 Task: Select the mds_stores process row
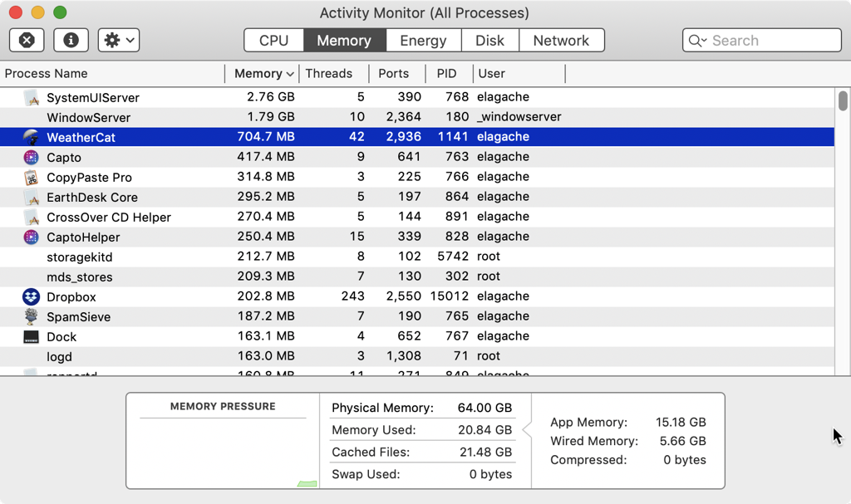coord(417,276)
